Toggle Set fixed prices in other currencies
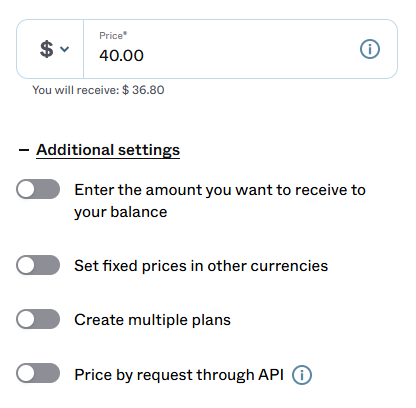 [x=38, y=265]
